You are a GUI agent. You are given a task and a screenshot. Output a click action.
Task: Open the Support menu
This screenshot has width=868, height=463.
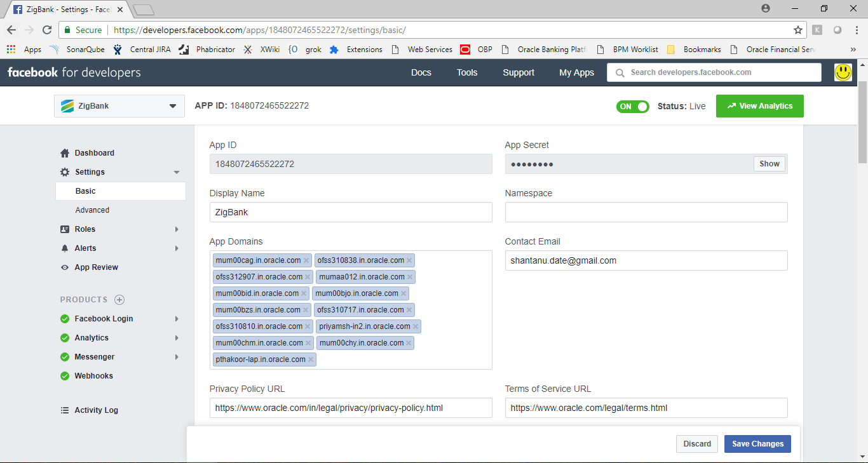[x=519, y=72]
